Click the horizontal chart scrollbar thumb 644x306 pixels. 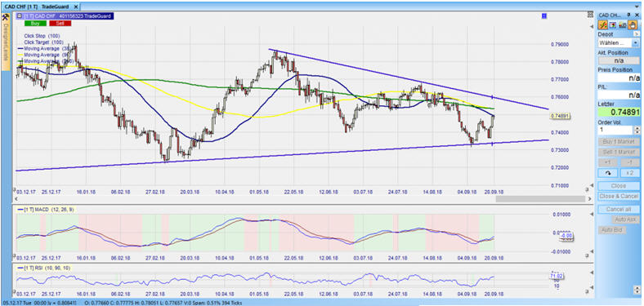tap(540, 199)
